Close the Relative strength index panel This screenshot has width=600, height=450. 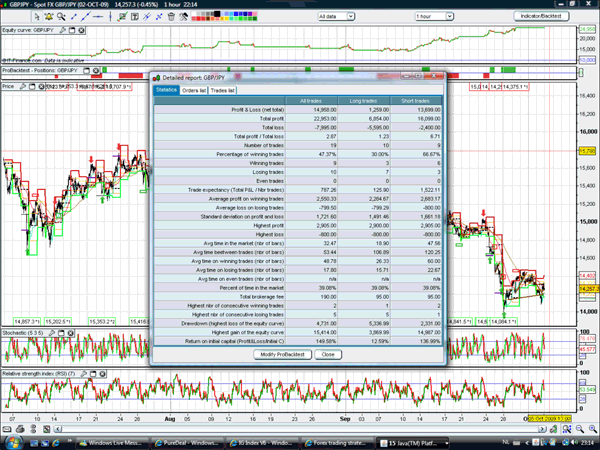click(103, 373)
